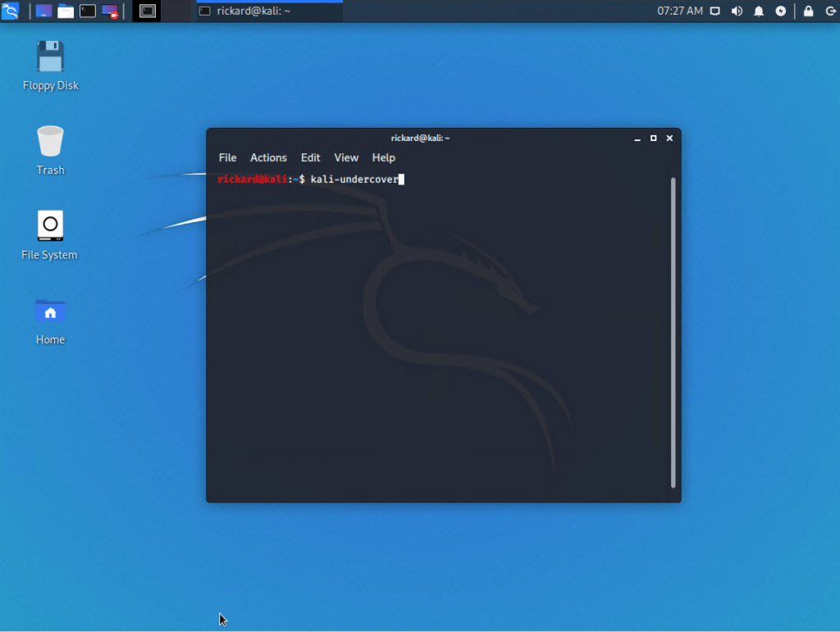Open the Kali applications menu
Viewport: 840px width, 632px height.
(9, 11)
